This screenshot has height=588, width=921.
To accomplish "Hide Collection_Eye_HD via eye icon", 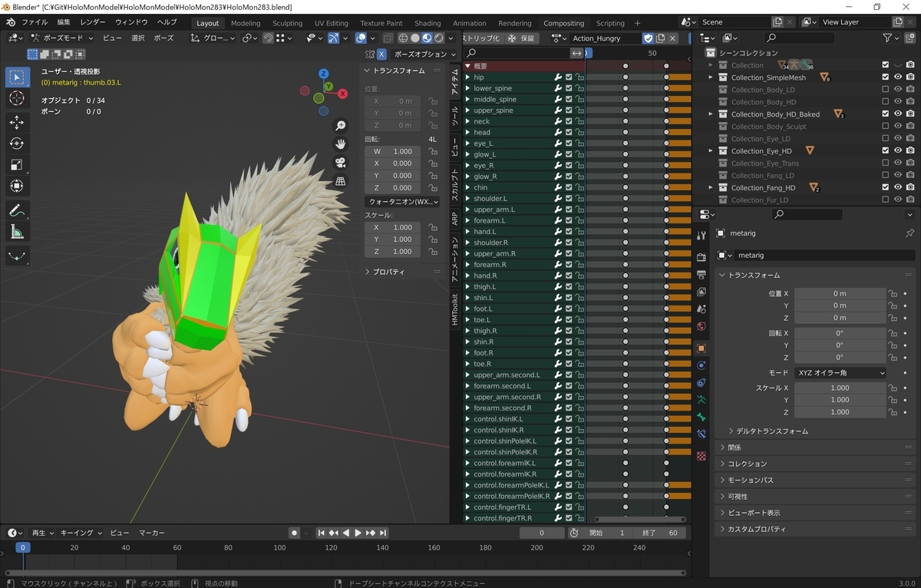I will [897, 151].
